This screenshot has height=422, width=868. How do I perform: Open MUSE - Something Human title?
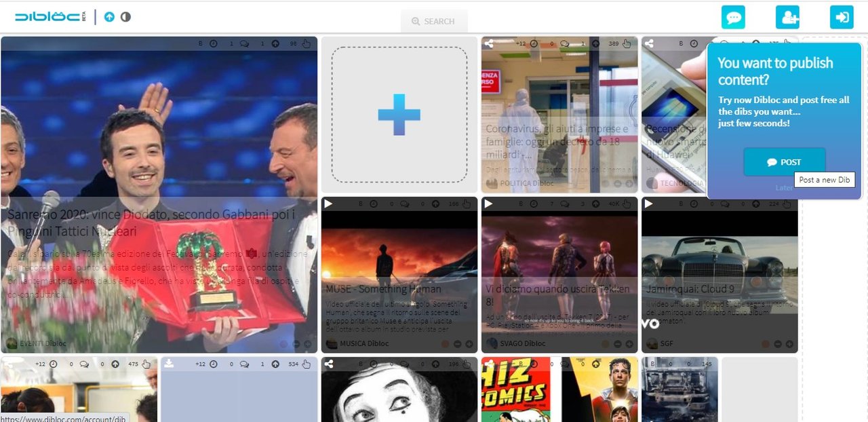click(383, 289)
